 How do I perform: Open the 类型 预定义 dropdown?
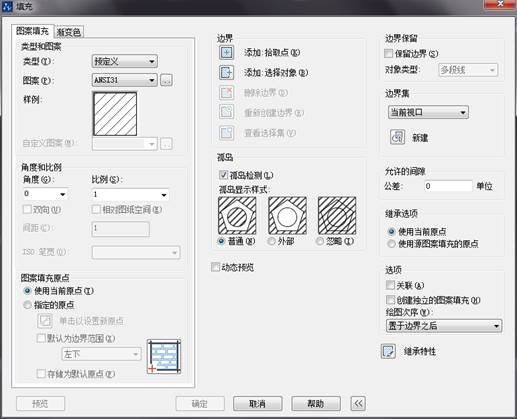[124, 61]
